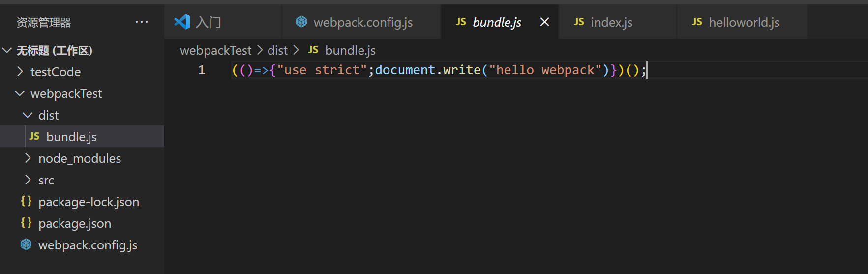The width and height of the screenshot is (868, 274).
Task: Click webpack icon on webpack.config.js tab
Action: point(301,22)
